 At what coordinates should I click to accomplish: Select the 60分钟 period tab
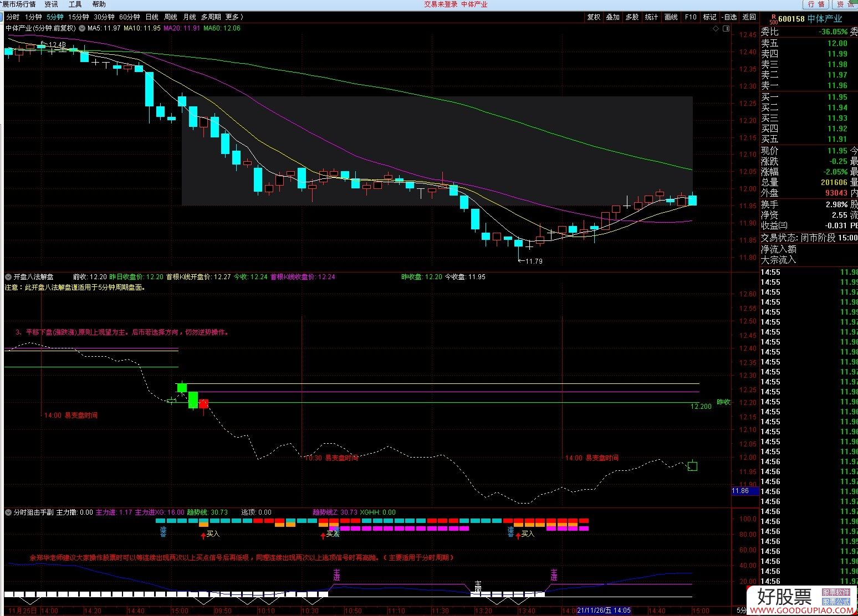(x=129, y=17)
